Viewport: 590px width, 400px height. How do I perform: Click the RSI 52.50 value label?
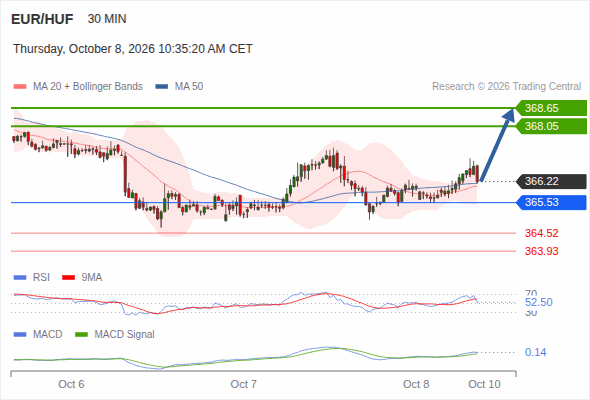(x=539, y=302)
